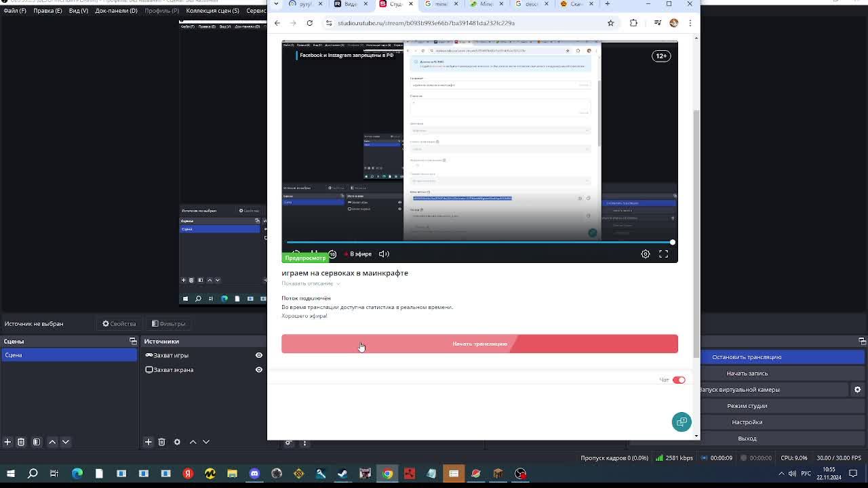Switch the Rutube player to fullscreen
This screenshot has width=868, height=488.
(664, 254)
